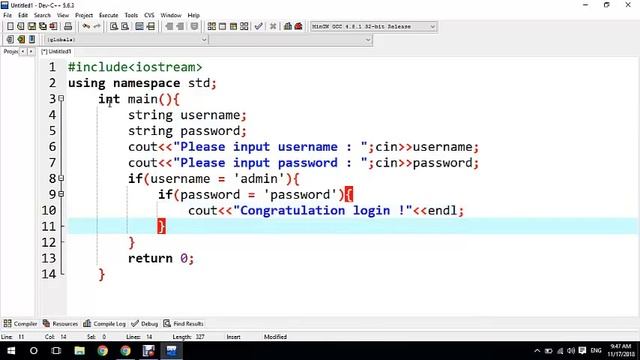Click the 'Modified' status bar indicator

click(x=275, y=337)
